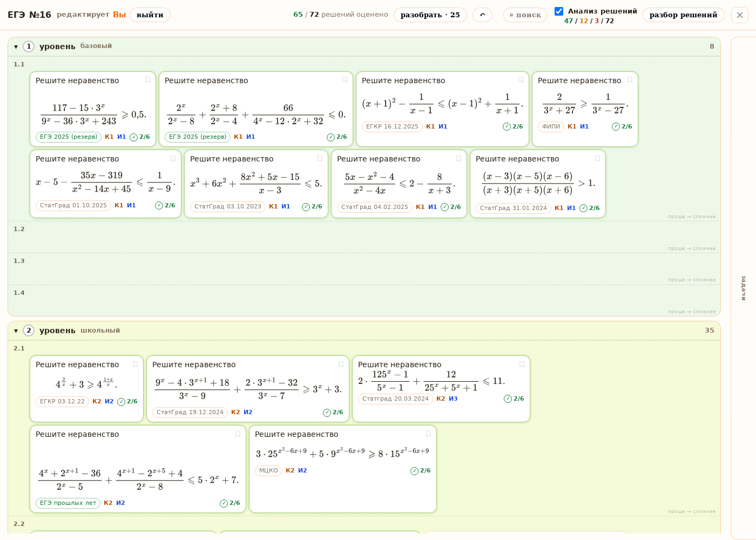Click subsection label 1.3
The image size is (756, 540).
pos(19,261)
